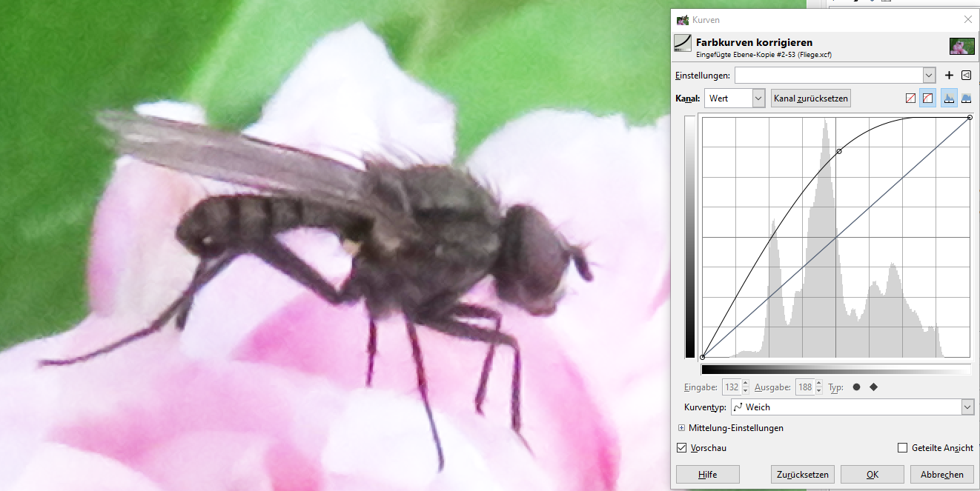Open the presets menu triangle icon next to Einstellungen
This screenshot has width=980, height=491.
966,76
